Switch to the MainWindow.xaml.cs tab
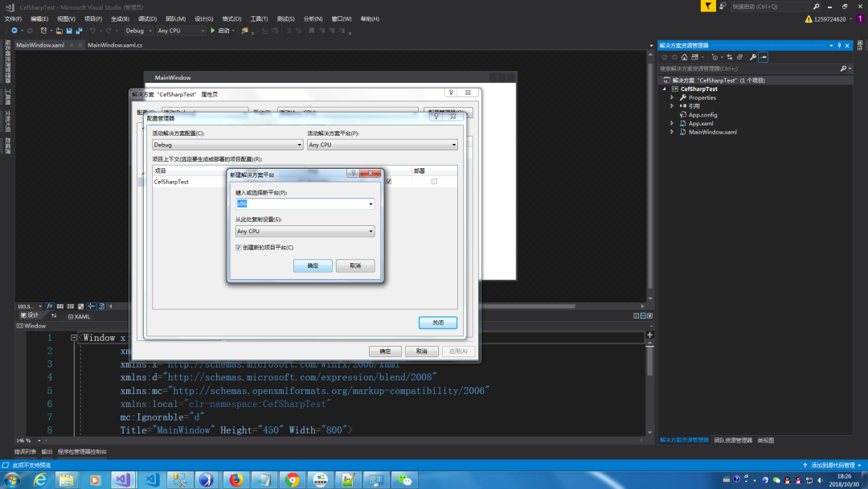 [x=115, y=45]
